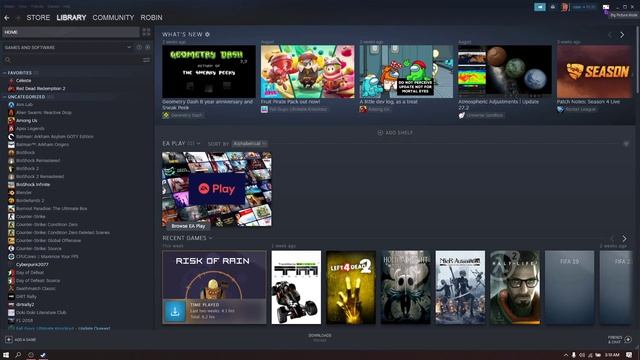The image size is (640, 360).
Task: Open advanced filter options icon beside search
Action: tap(146, 60)
